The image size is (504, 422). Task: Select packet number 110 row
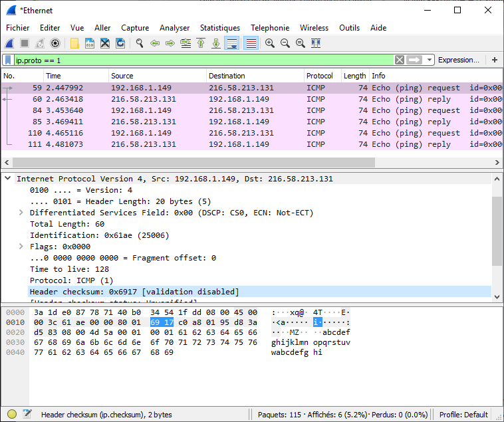pyautogui.click(x=252, y=133)
